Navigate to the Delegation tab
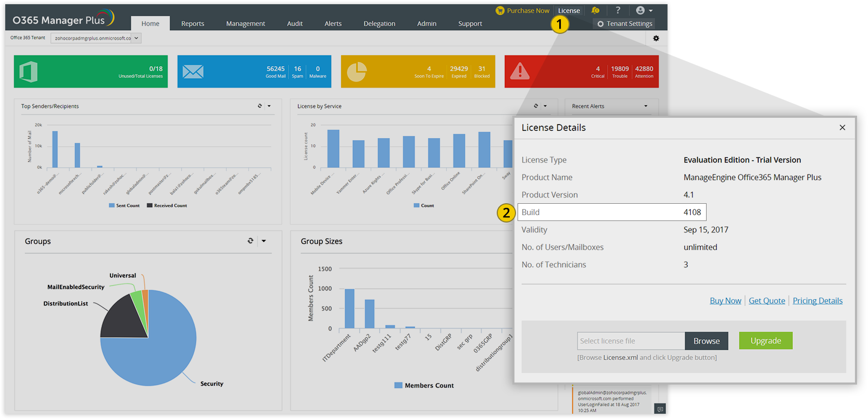 click(380, 23)
